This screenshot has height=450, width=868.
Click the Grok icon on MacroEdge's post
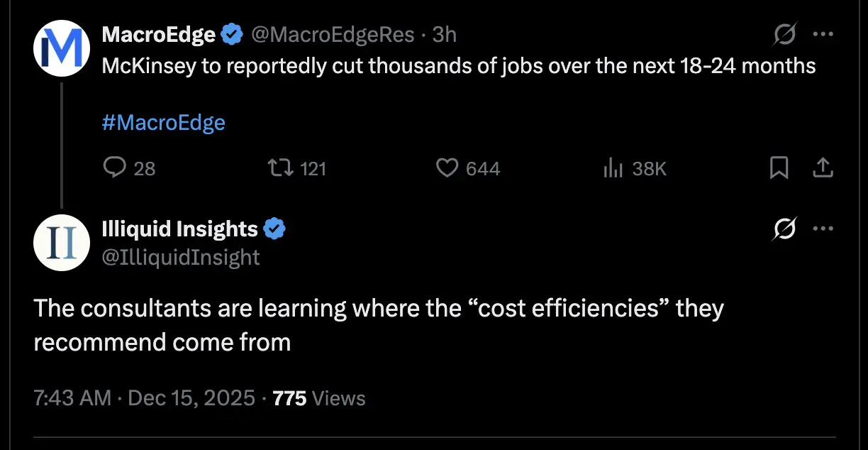pos(786,33)
